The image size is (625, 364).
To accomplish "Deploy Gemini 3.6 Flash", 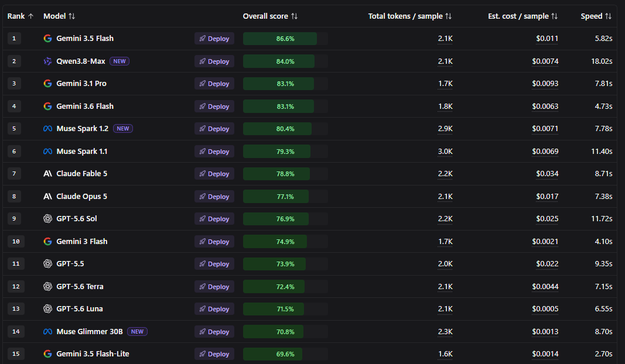I will [x=214, y=107].
